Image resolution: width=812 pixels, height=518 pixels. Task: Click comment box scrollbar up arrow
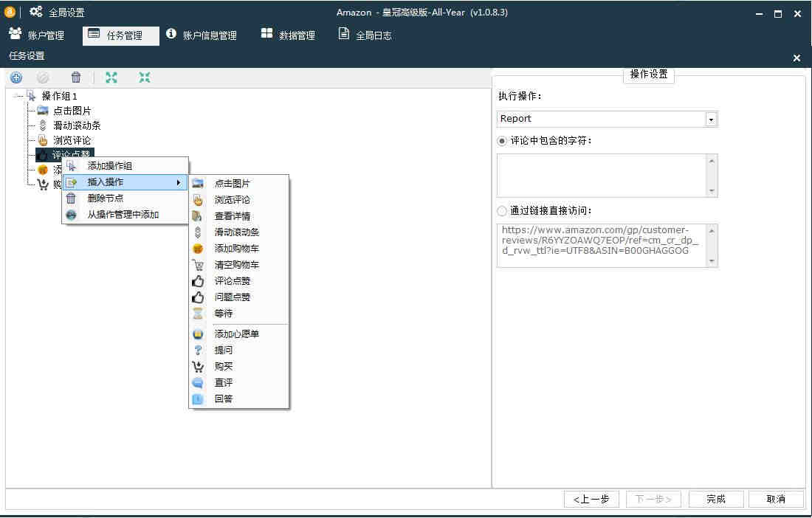(x=712, y=160)
